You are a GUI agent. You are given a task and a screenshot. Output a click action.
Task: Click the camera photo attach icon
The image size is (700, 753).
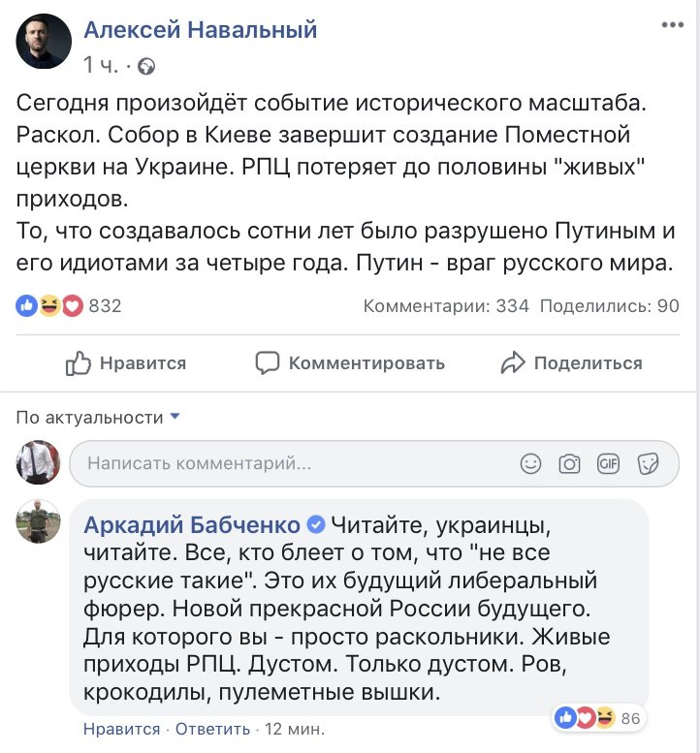pyautogui.click(x=569, y=464)
